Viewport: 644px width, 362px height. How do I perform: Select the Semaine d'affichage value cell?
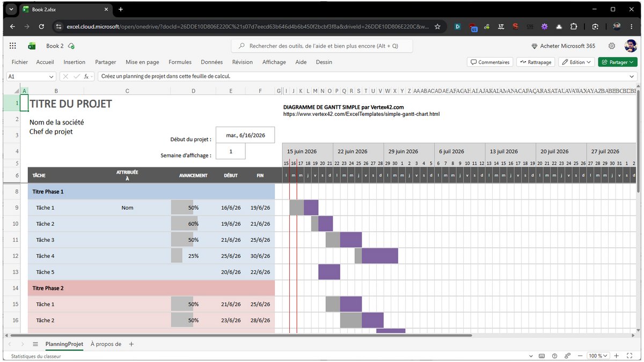pos(231,151)
